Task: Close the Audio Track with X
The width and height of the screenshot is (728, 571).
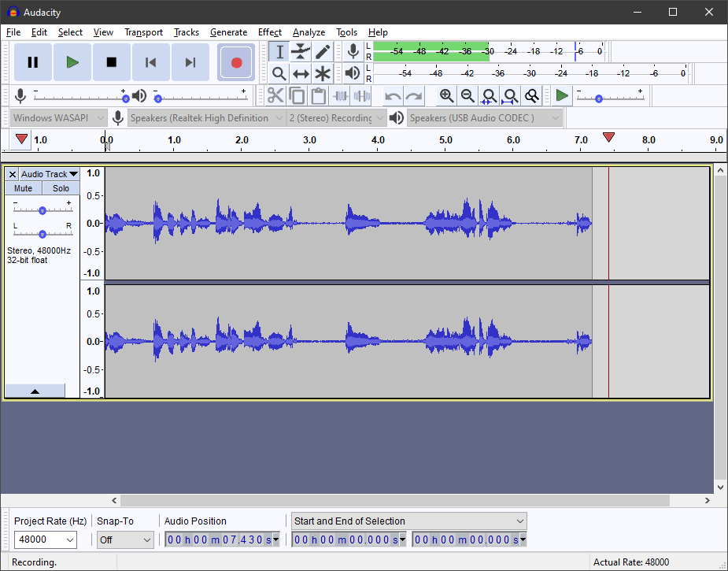Action: click(x=13, y=174)
